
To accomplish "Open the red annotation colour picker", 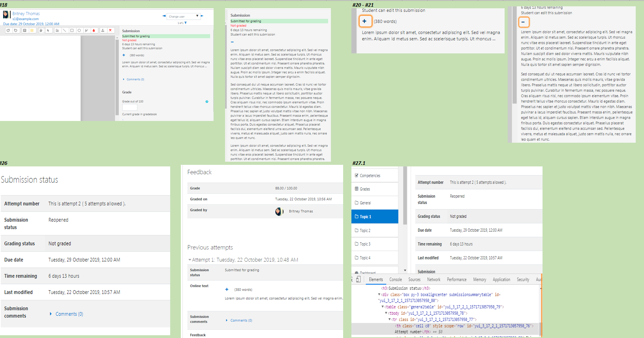I will [94, 30].
